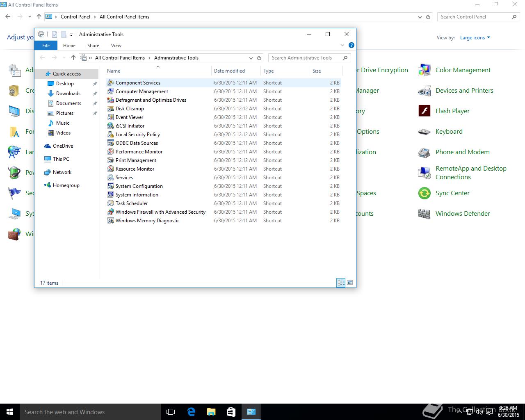Open Windows Defender icon in Control Panel
The height and width of the screenshot is (420, 525).
point(424,214)
